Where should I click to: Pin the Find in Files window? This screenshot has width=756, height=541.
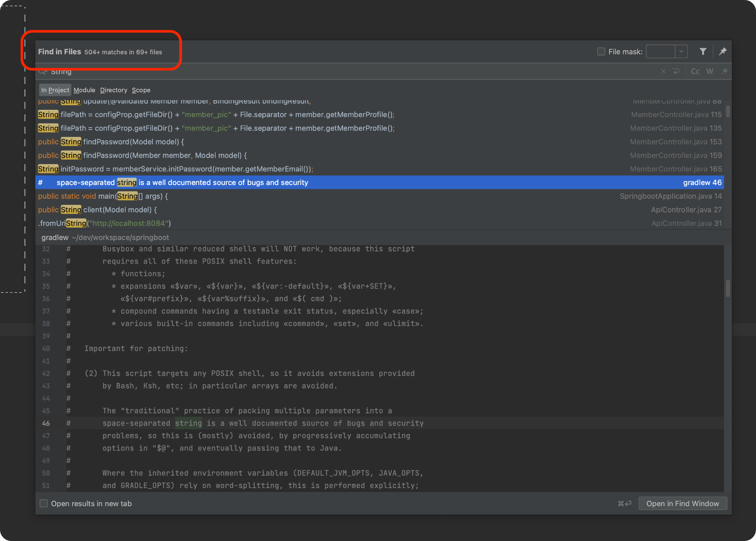pos(723,51)
